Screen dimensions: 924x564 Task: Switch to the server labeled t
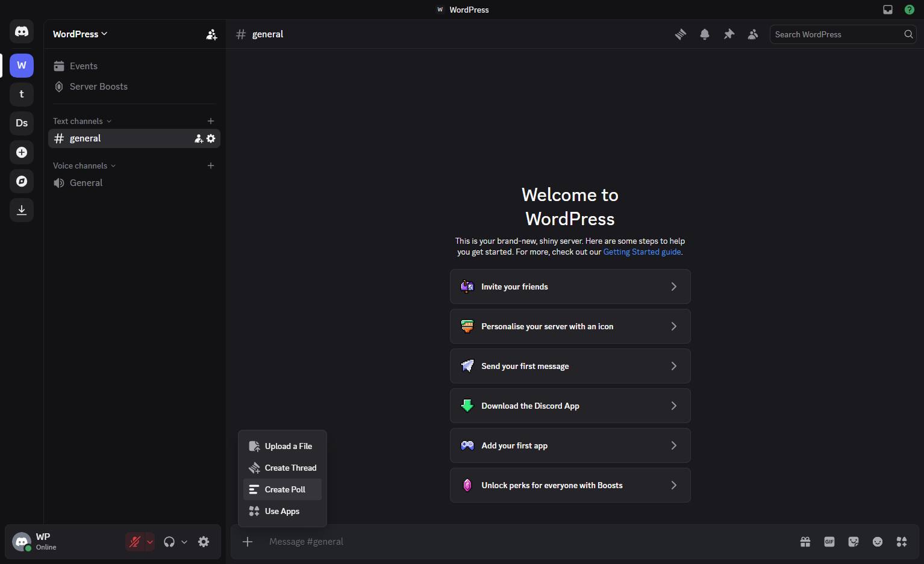point(22,94)
